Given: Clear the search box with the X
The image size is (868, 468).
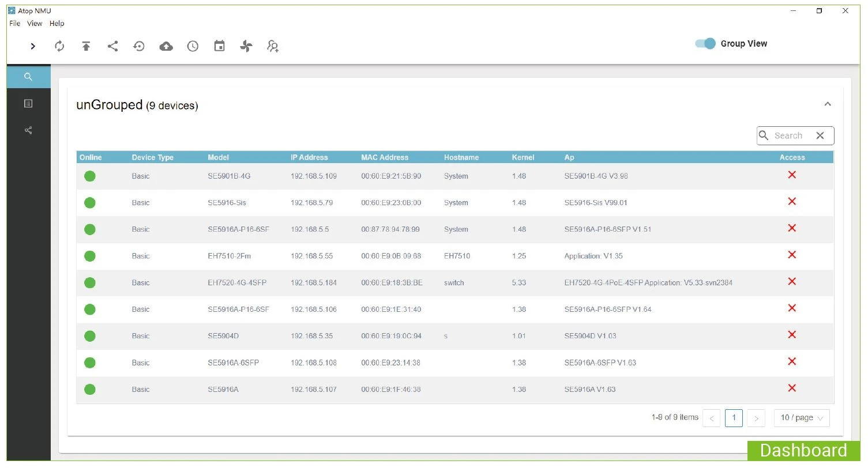Looking at the screenshot, I should pyautogui.click(x=820, y=136).
